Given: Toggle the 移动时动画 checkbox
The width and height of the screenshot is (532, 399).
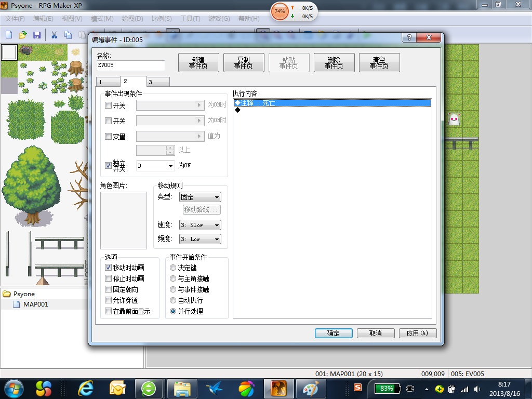Looking at the screenshot, I should pos(108,268).
